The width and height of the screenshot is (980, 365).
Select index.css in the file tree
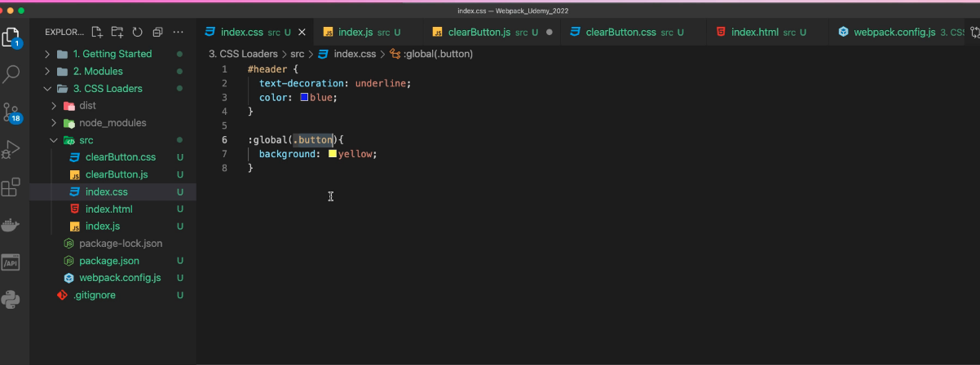pyautogui.click(x=113, y=191)
